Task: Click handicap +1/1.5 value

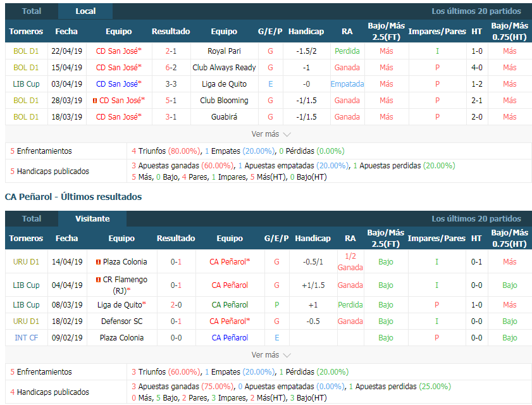Action: click(x=313, y=285)
